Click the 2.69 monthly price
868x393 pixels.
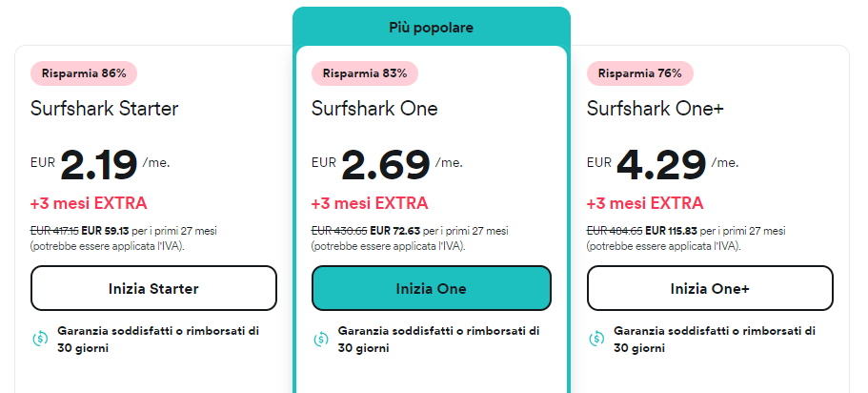[385, 165]
